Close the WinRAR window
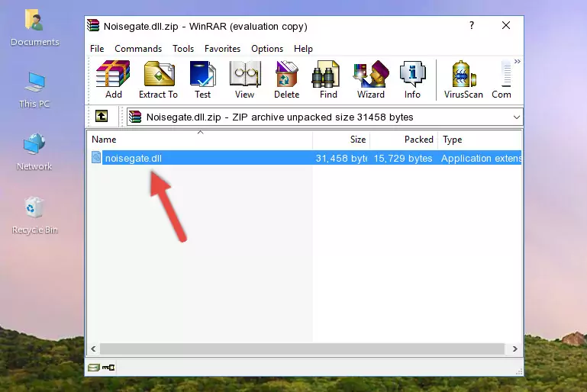The image size is (587, 392). (506, 25)
